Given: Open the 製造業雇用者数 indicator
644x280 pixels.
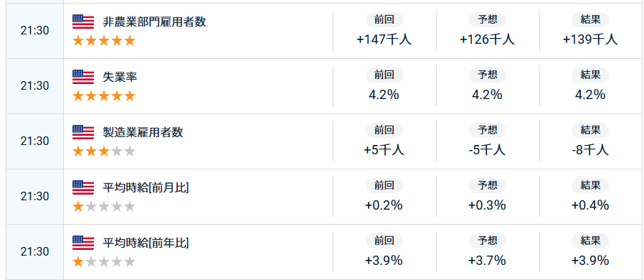Looking at the screenshot, I should pyautogui.click(x=143, y=132).
